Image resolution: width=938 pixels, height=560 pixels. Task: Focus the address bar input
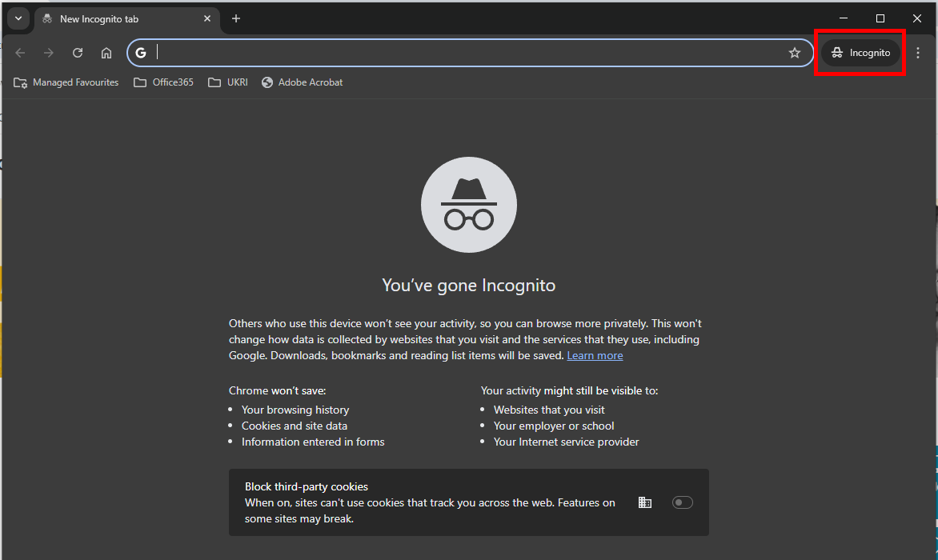470,53
